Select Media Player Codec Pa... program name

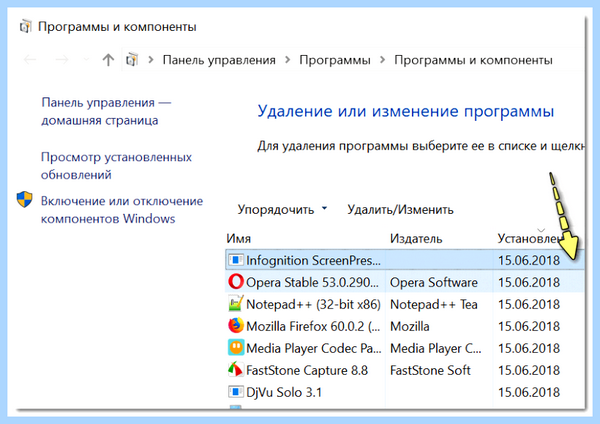[x=314, y=348]
